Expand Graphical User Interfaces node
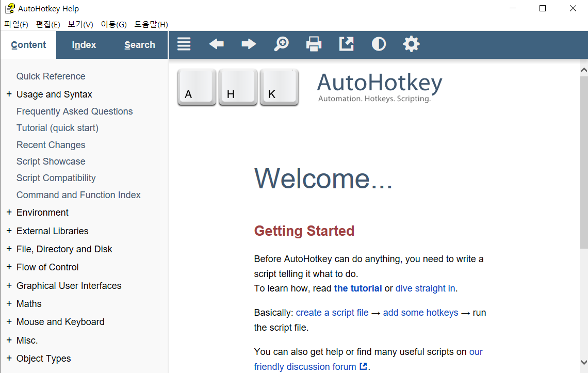The width and height of the screenshot is (588, 373). point(9,285)
